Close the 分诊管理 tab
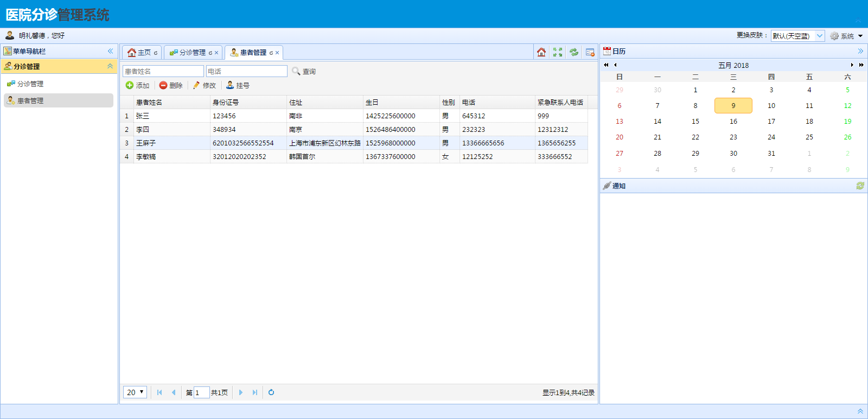The height and width of the screenshot is (419, 868). pos(216,53)
